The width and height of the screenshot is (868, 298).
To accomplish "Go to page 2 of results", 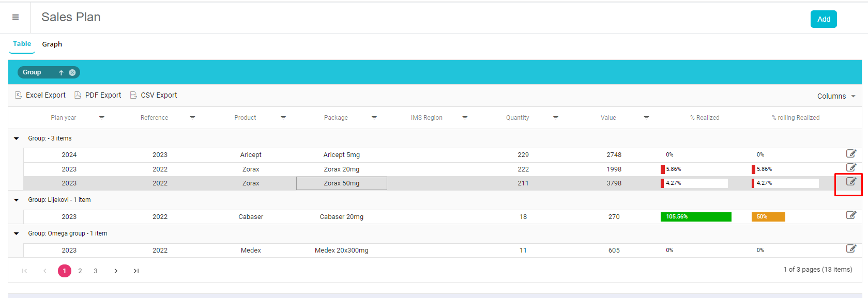I will (80, 271).
